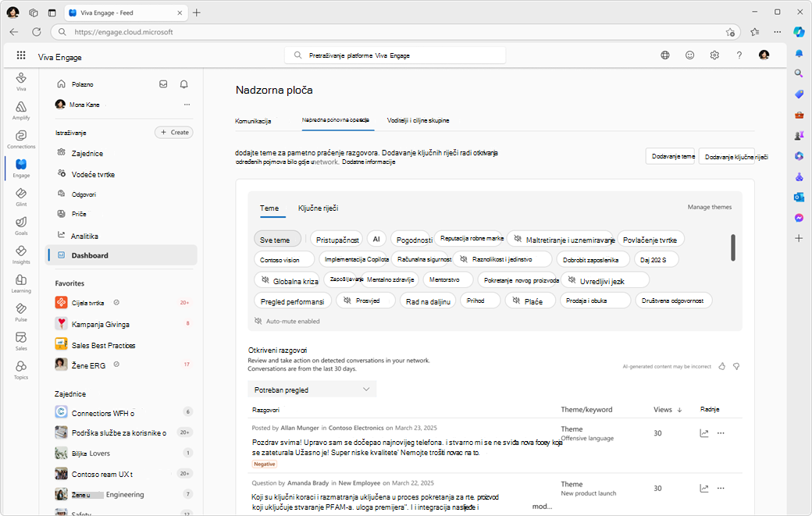Open the Glint app icon

pyautogui.click(x=21, y=197)
